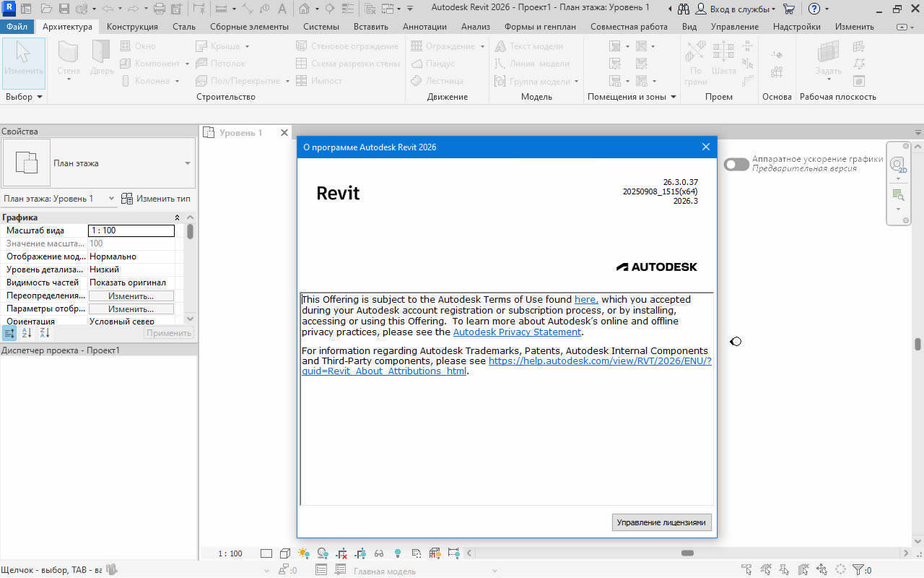
Task: Select the Text (A) tool in quick toolbar
Action: 282,9
